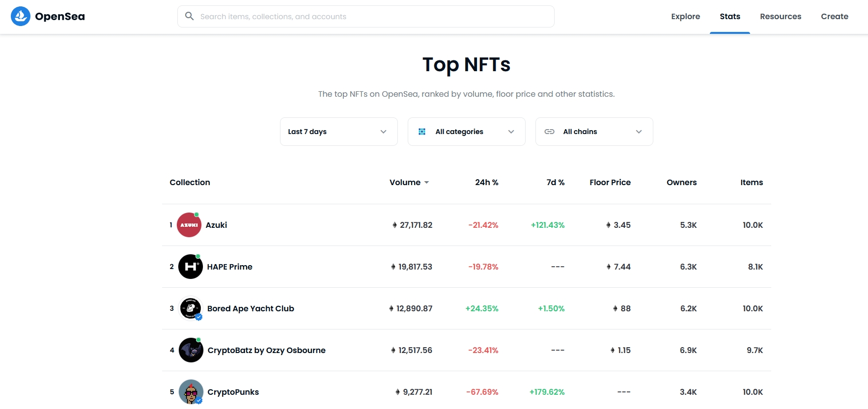Screen dimensions: 868x409
Task: Click Bored Ape 7d change +1.50%
Action: [x=551, y=308]
